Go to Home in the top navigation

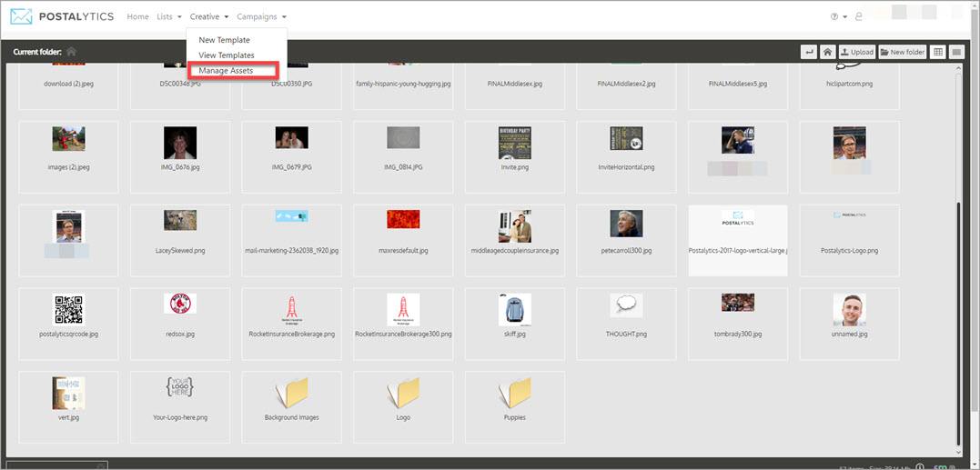point(137,17)
